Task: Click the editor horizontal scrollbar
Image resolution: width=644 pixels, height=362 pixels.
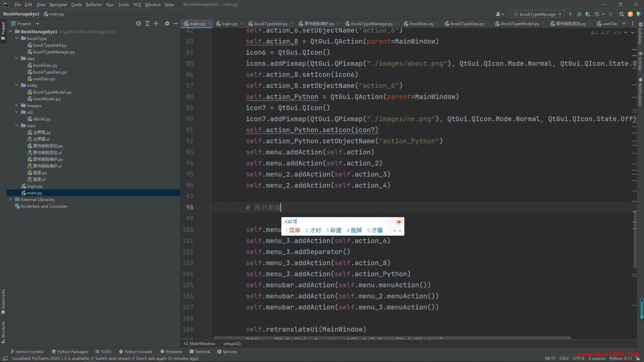Action: [x=392, y=338]
